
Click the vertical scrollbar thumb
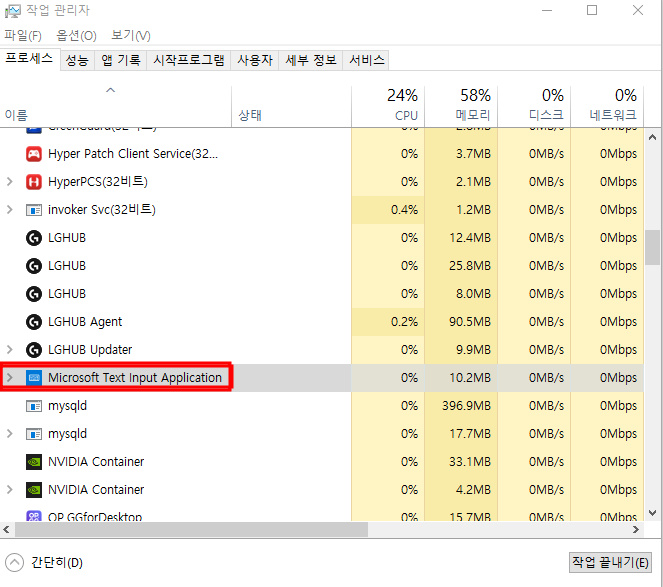[x=652, y=247]
